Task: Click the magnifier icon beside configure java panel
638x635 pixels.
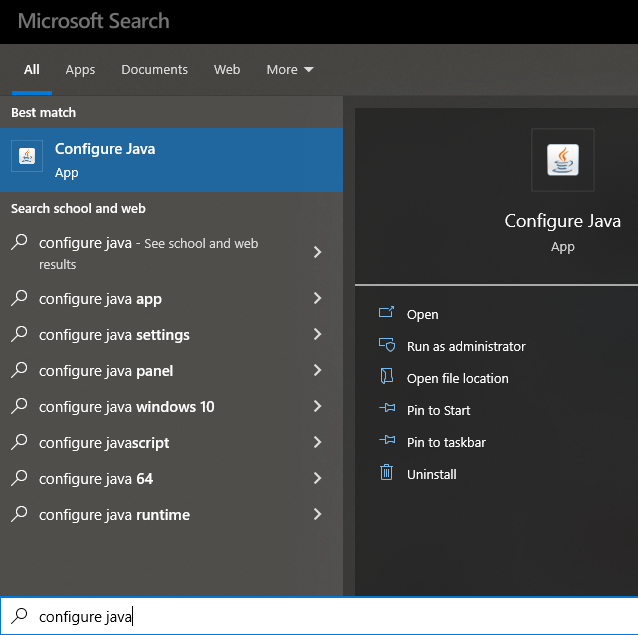Action: coord(19,370)
